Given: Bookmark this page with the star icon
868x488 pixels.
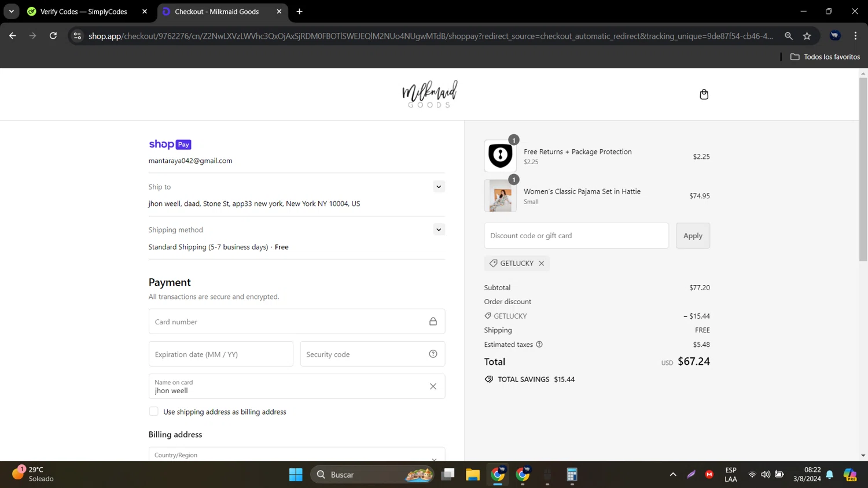Looking at the screenshot, I should point(807,36).
